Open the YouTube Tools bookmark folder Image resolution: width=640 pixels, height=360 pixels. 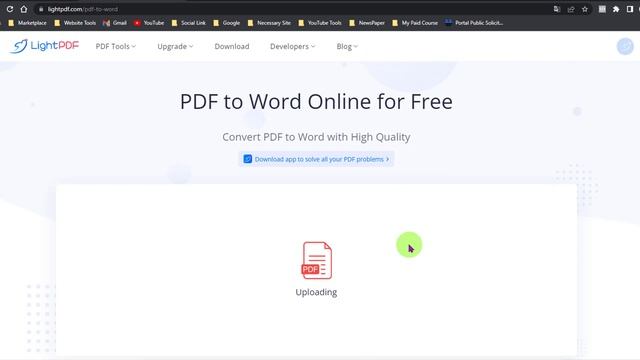coord(320,23)
